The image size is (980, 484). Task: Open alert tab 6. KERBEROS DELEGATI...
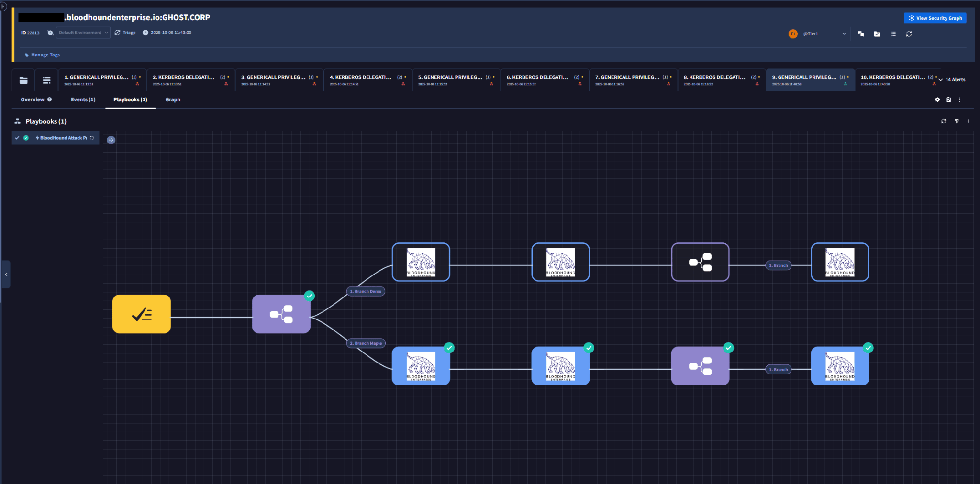click(545, 80)
